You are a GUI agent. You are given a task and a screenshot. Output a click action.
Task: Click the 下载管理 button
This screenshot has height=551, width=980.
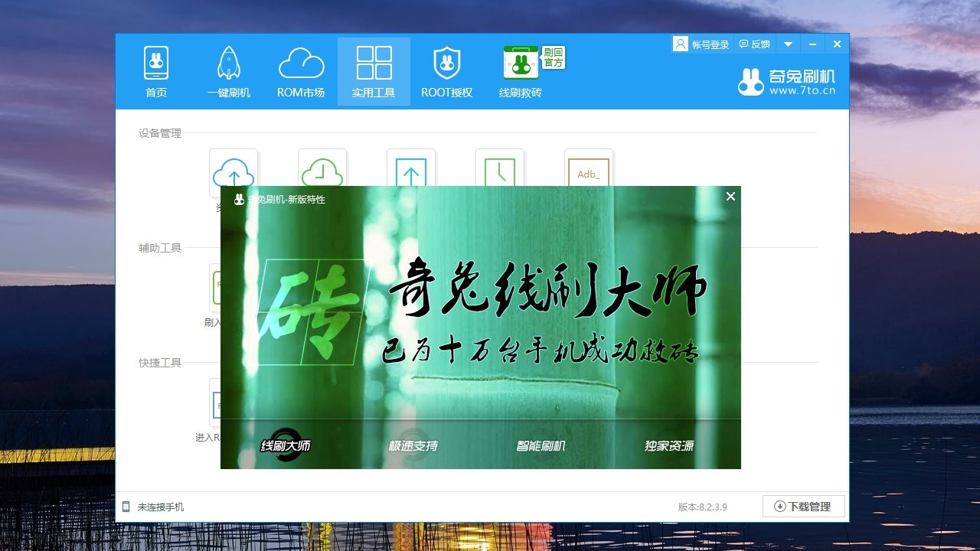802,506
